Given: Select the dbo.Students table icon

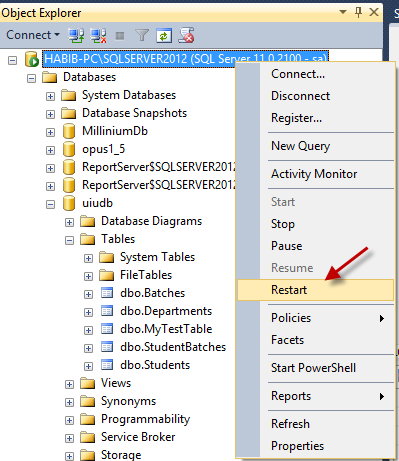Looking at the screenshot, I should coord(107,365).
